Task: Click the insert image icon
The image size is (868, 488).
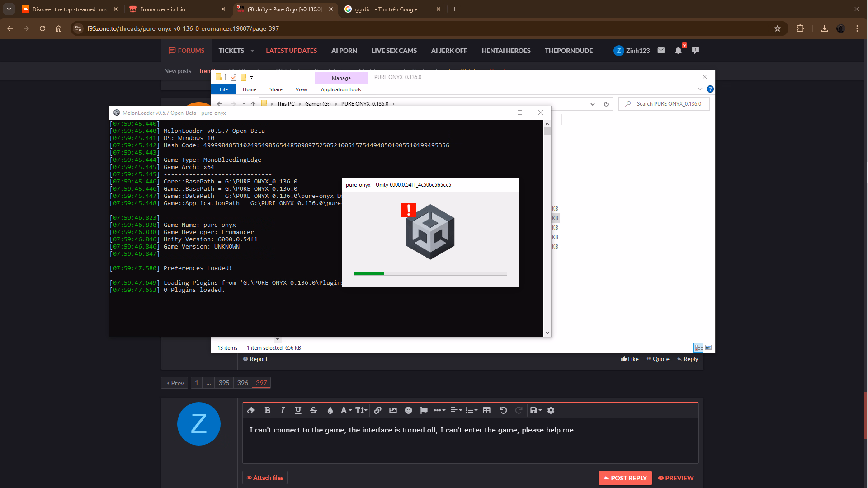Action: coord(393,410)
